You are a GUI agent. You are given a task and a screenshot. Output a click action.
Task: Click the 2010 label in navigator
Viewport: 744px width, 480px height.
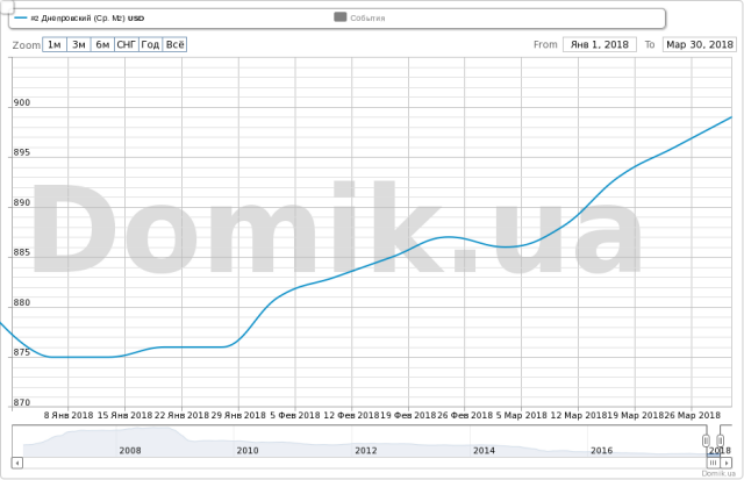[x=248, y=451]
